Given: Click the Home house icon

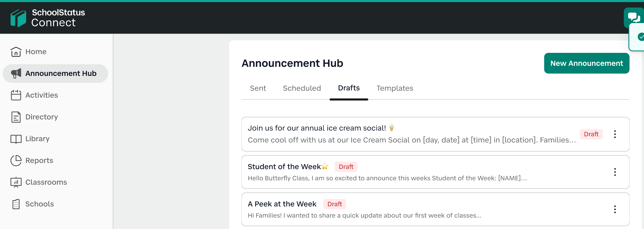Looking at the screenshot, I should click(16, 52).
